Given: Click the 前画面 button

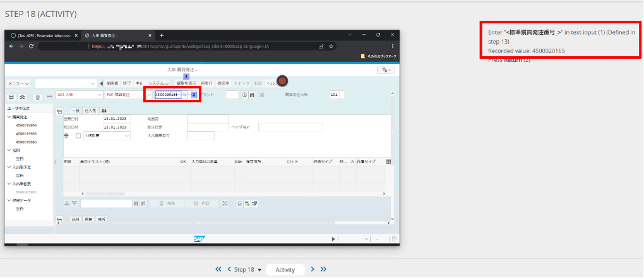Looking at the screenshot, I should [112, 83].
